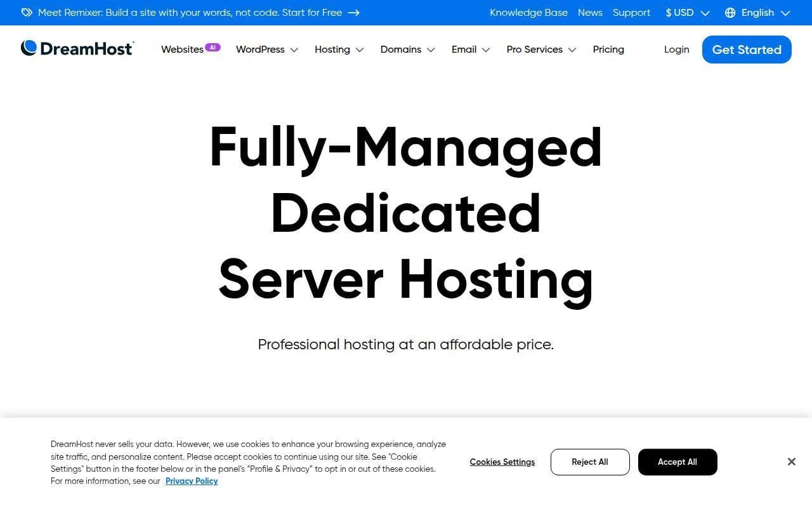The image size is (812, 508).
Task: Click the AI badge beside Websites
Action: (213, 47)
